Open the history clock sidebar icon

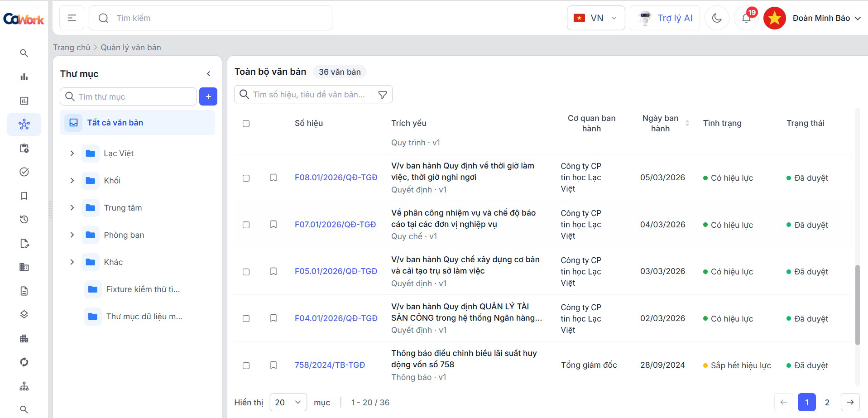click(24, 219)
